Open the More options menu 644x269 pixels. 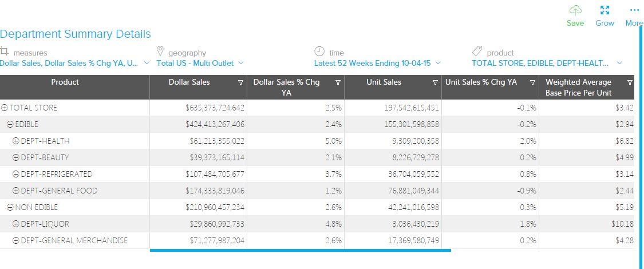click(634, 10)
